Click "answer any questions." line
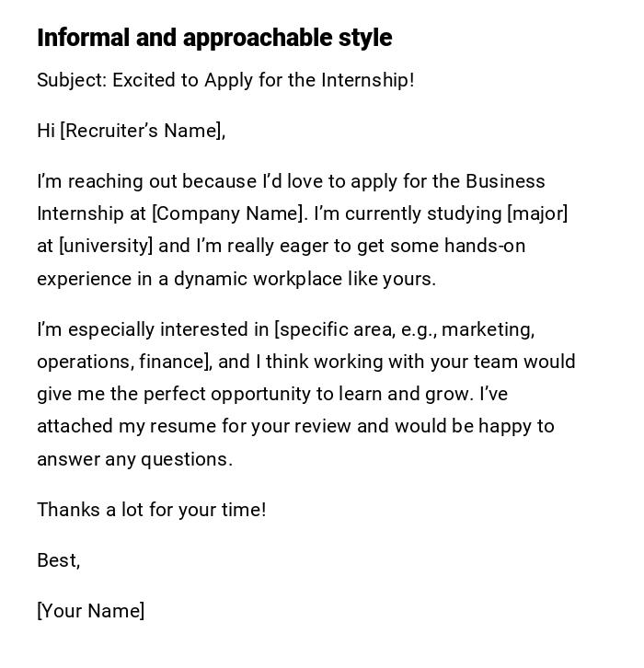The image size is (644, 668). pos(134,459)
